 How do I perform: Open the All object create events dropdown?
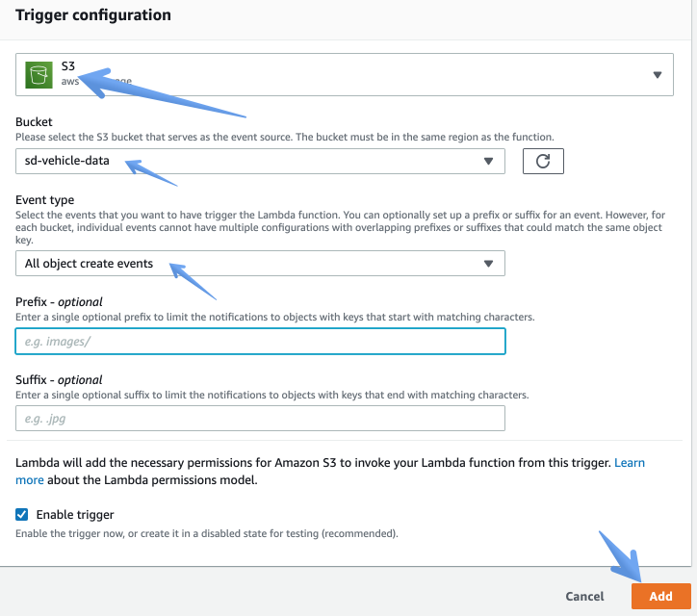[x=260, y=263]
